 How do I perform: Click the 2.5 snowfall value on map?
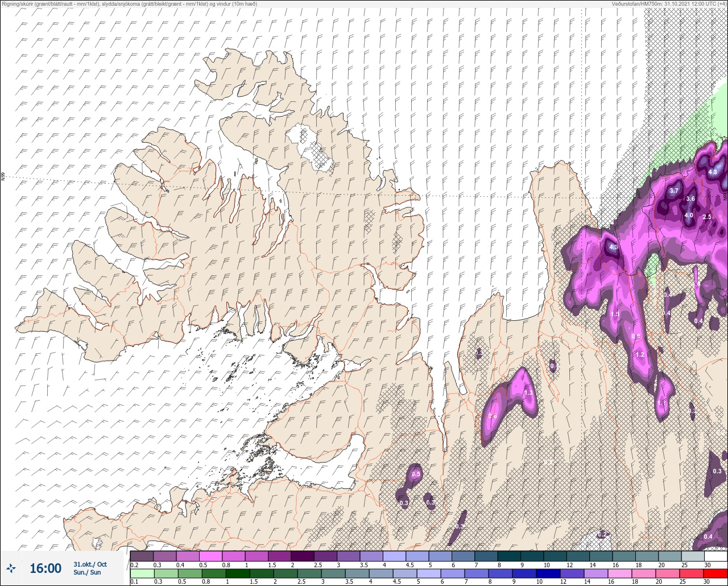(707, 217)
